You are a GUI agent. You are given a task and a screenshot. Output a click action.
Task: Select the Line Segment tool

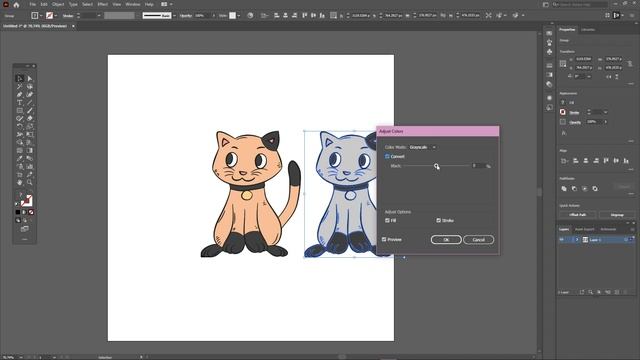(29, 102)
